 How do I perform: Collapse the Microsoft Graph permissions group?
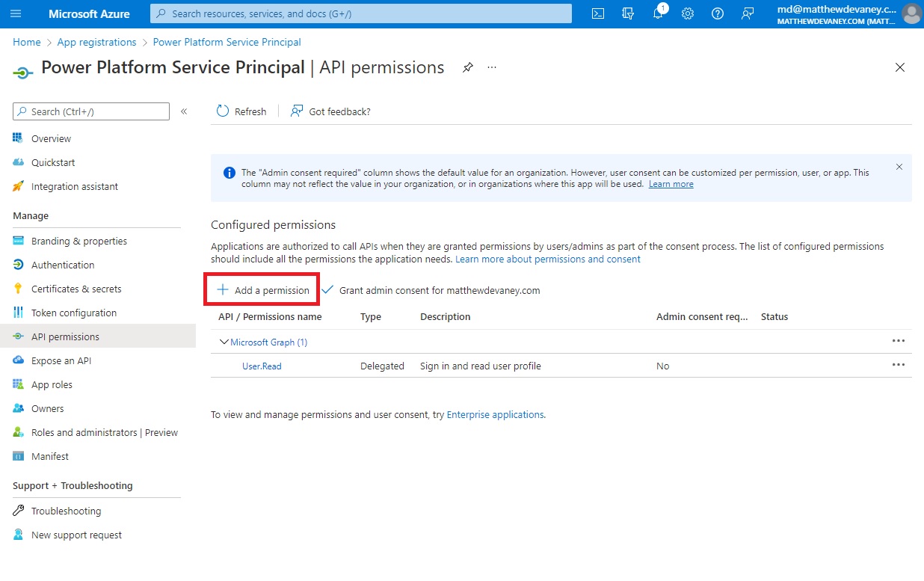tap(224, 342)
